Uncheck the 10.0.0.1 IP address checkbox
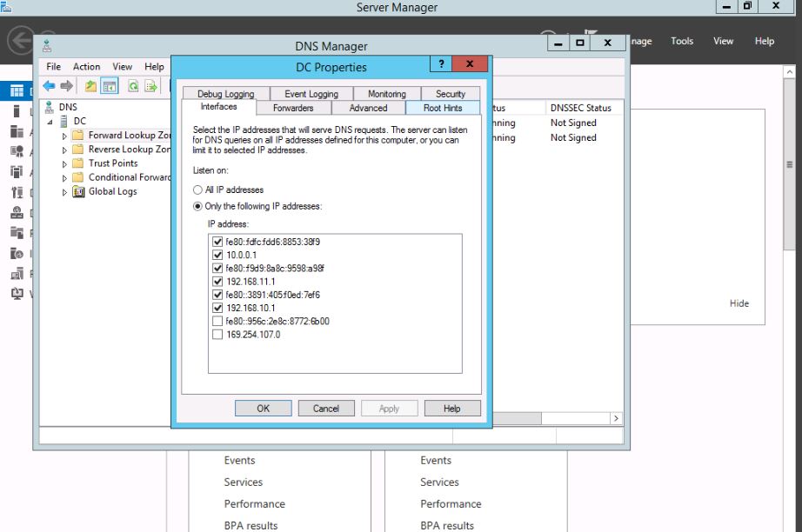Image resolution: width=802 pixels, height=532 pixels. (x=217, y=255)
